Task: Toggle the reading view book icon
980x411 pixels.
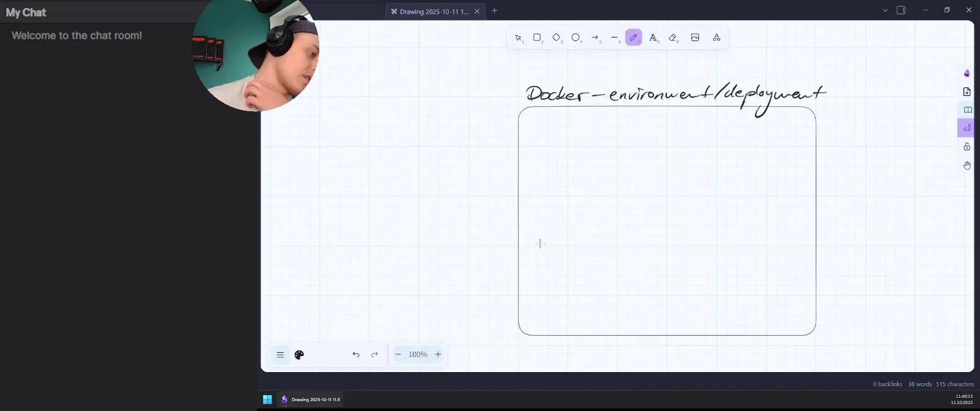Action: 967,110
